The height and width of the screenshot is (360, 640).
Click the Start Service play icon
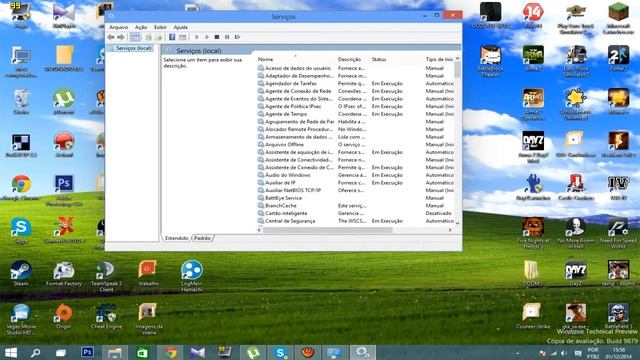point(197,37)
